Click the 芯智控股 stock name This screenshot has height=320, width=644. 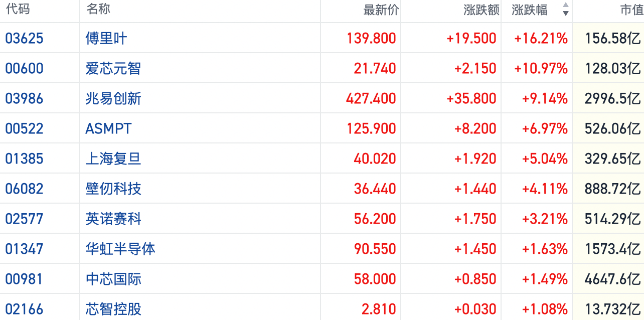pyautogui.click(x=113, y=309)
